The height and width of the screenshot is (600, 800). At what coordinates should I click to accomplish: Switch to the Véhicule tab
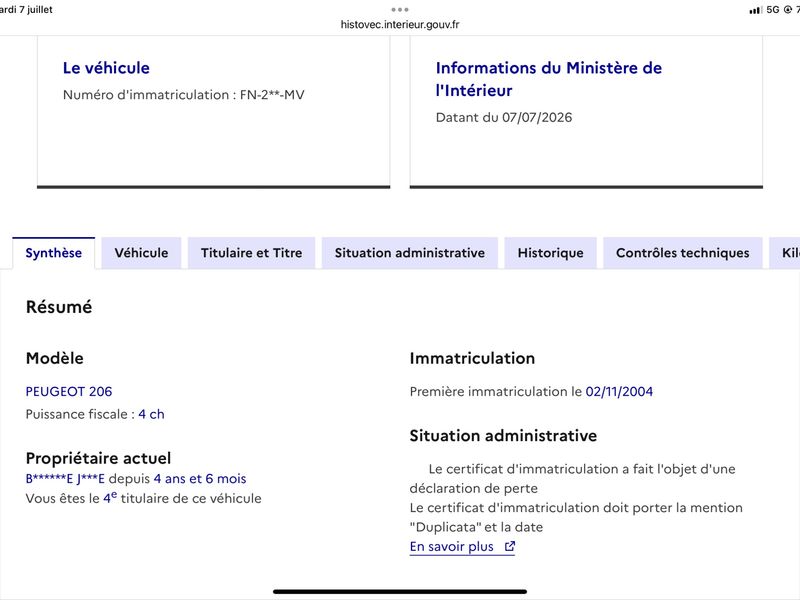(x=141, y=253)
